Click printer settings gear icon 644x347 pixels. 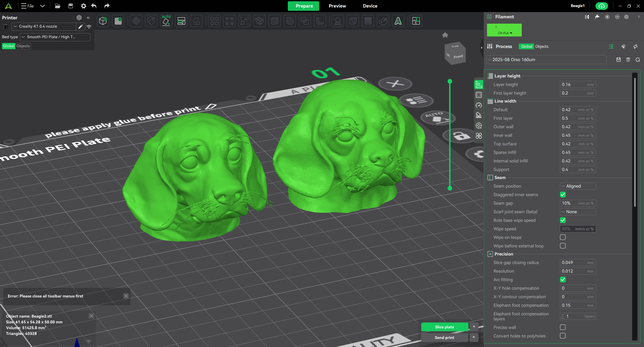pos(79,17)
